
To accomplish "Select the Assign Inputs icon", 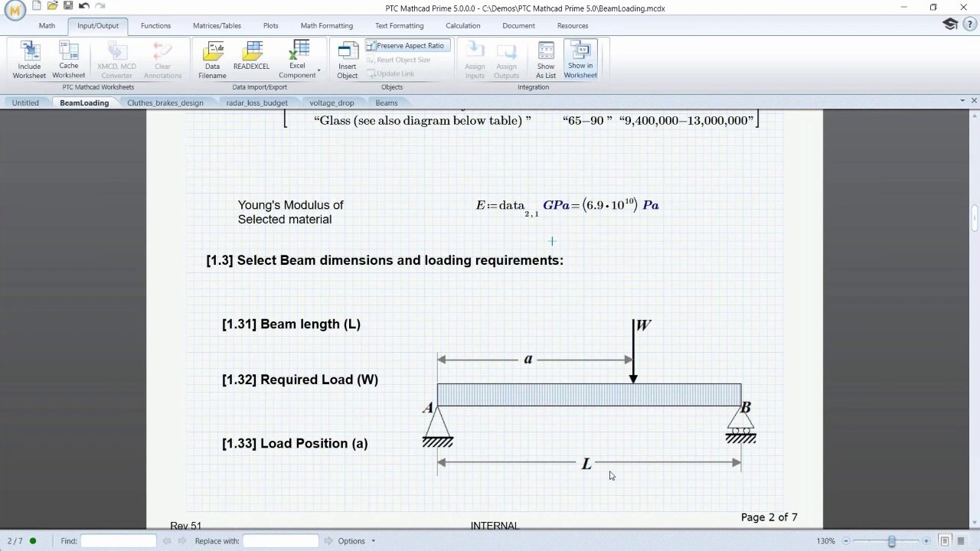I will click(475, 57).
